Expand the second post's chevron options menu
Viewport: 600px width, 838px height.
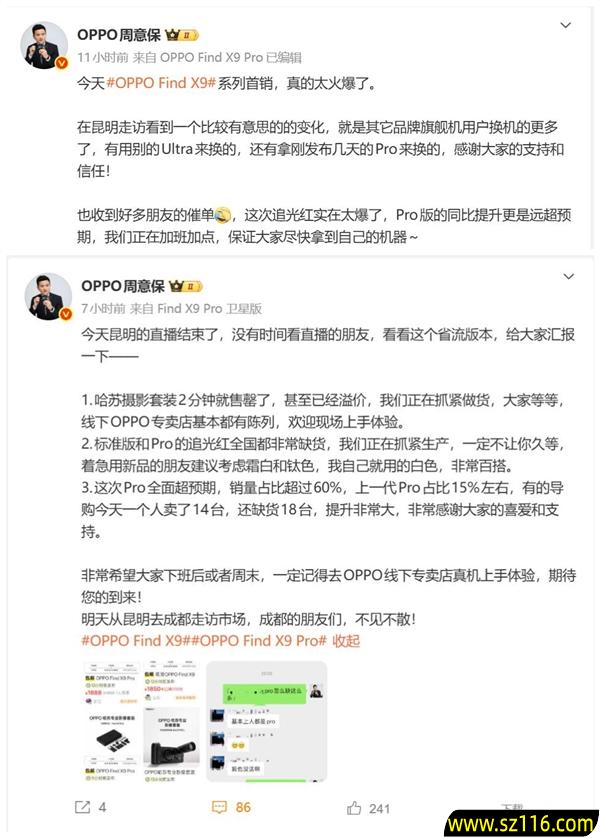coord(568,276)
